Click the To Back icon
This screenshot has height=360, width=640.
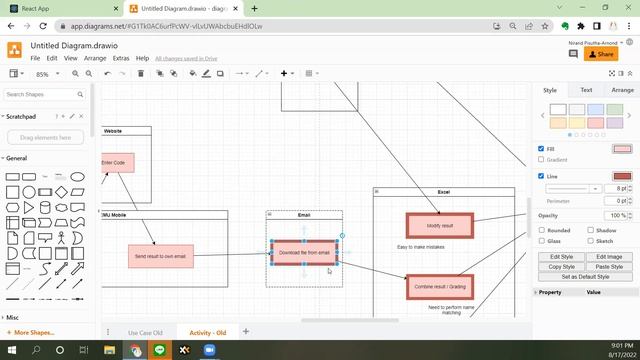pyautogui.click(x=173, y=73)
